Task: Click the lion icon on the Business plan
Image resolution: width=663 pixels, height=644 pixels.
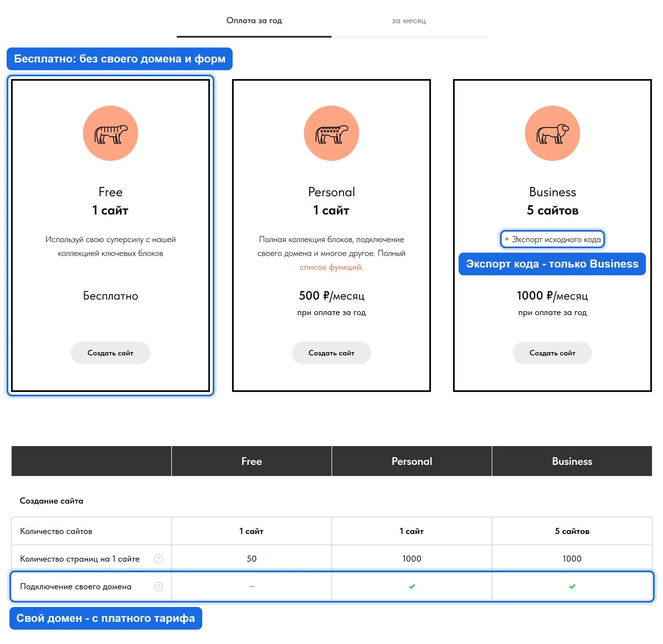Action: pyautogui.click(x=552, y=133)
